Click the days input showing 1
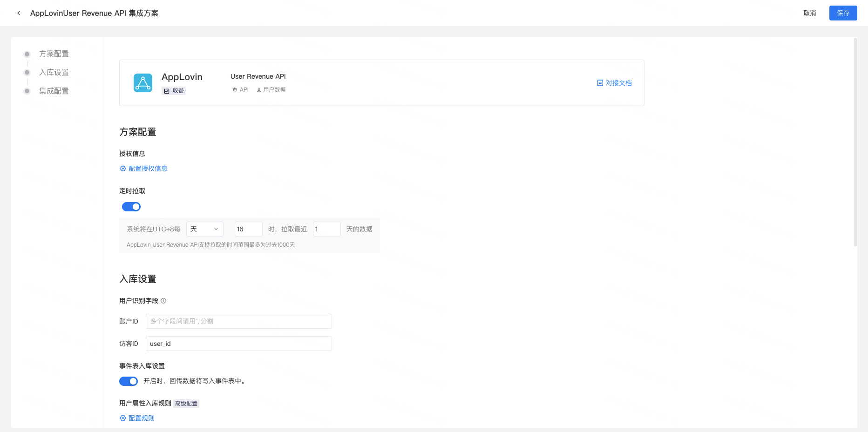 (327, 229)
